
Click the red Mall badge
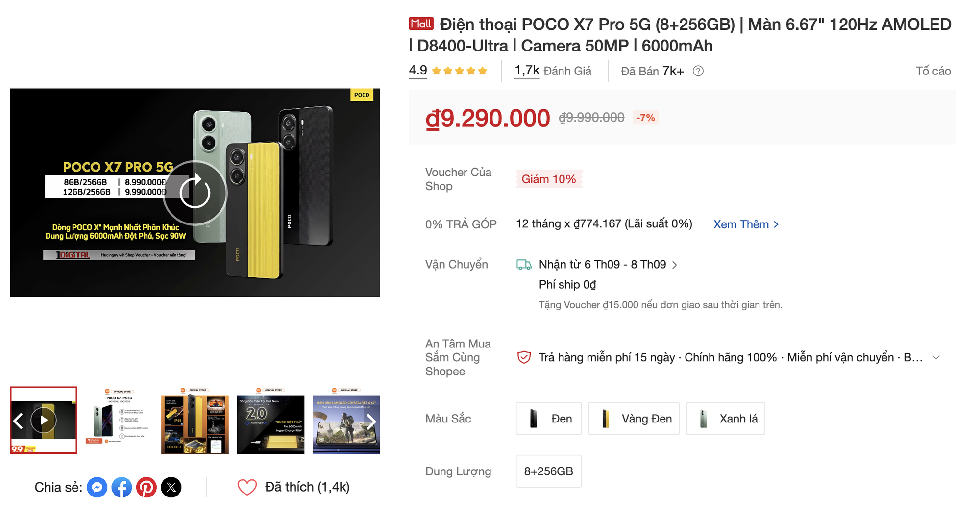pos(420,23)
